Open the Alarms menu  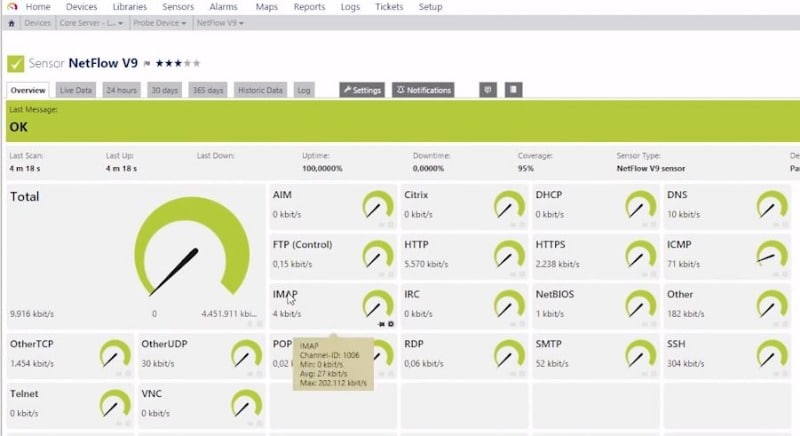point(223,7)
